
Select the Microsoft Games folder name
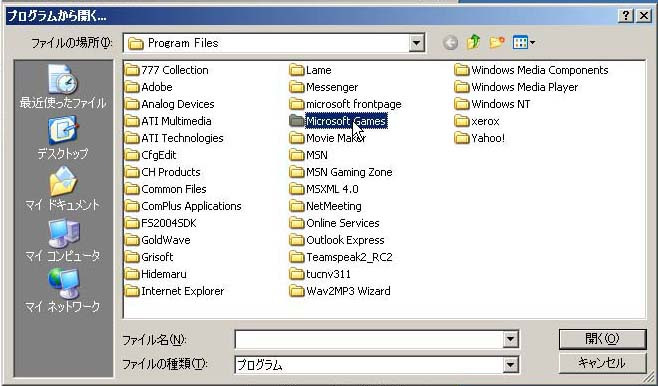346,121
